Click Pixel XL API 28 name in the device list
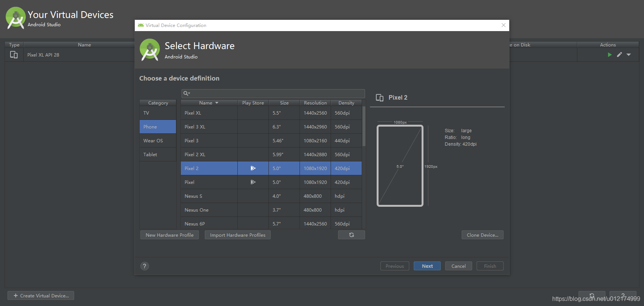The width and height of the screenshot is (644, 306). point(43,55)
